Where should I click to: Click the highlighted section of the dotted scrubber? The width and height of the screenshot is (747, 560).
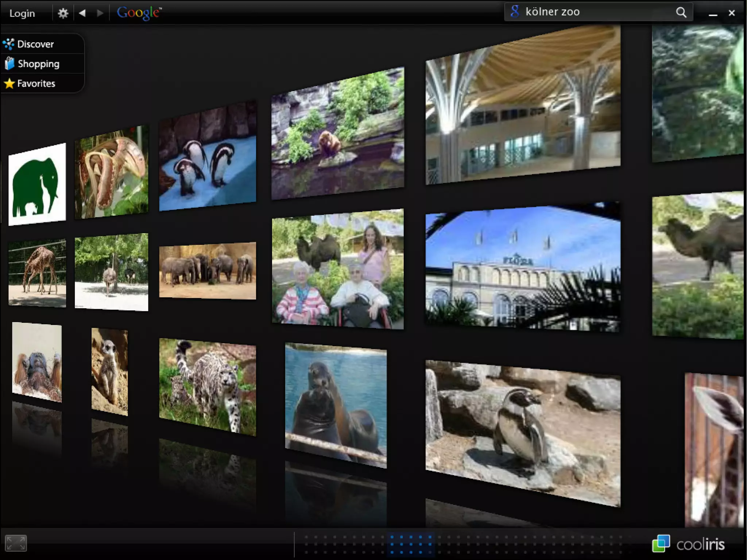pos(410,544)
